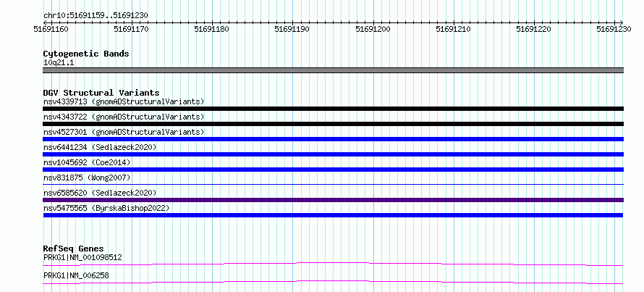Click ruler position 51691210
This screenshot has width=644, height=292.
tap(454, 29)
